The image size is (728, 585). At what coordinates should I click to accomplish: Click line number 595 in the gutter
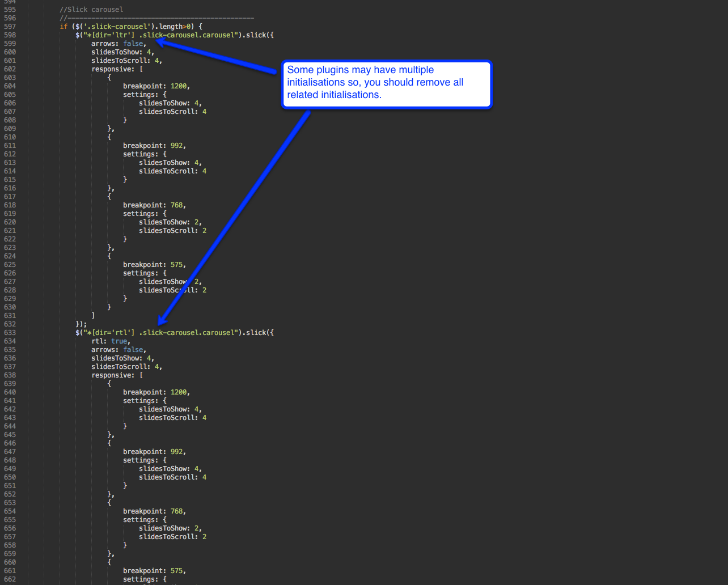click(x=10, y=10)
